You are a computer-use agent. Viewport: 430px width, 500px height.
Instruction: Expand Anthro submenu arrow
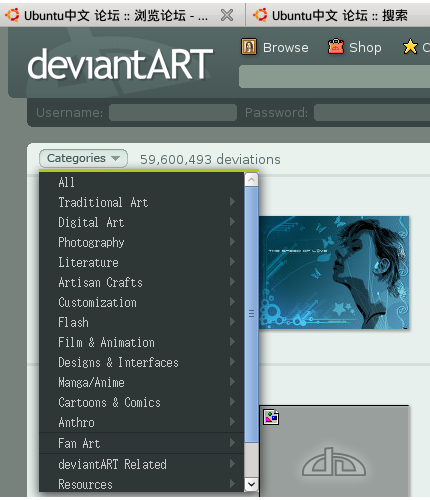click(x=232, y=422)
